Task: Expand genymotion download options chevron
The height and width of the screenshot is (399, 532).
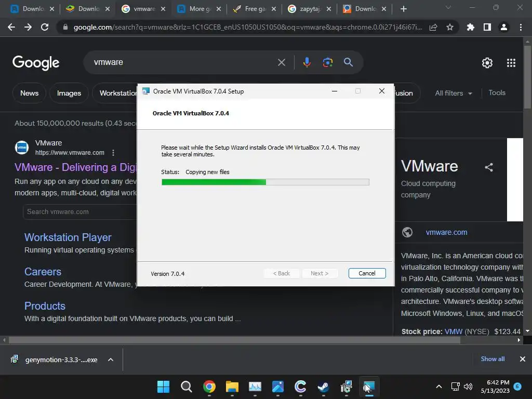Action: (111, 360)
